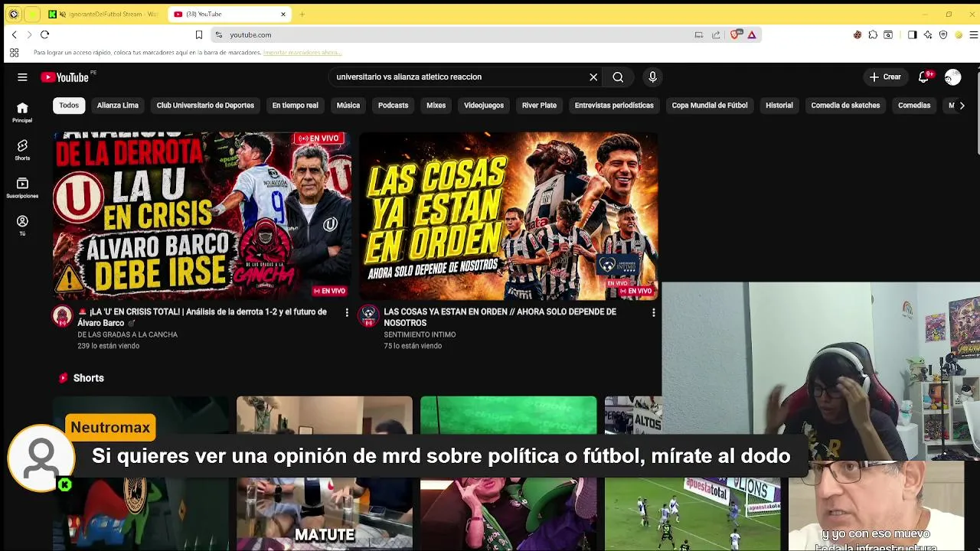980x551 pixels.
Task: Go forward in browser history
Action: 29,34
